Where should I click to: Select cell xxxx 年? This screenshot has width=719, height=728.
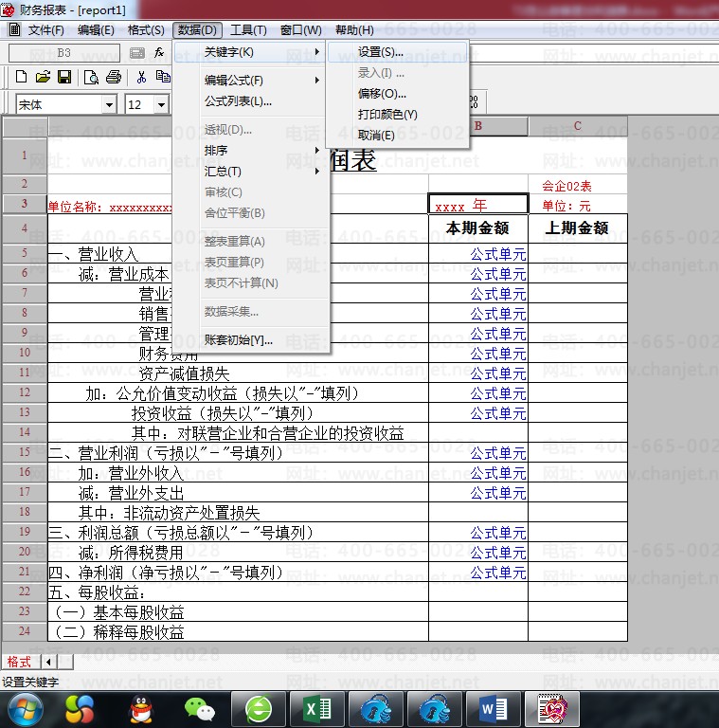(x=477, y=204)
